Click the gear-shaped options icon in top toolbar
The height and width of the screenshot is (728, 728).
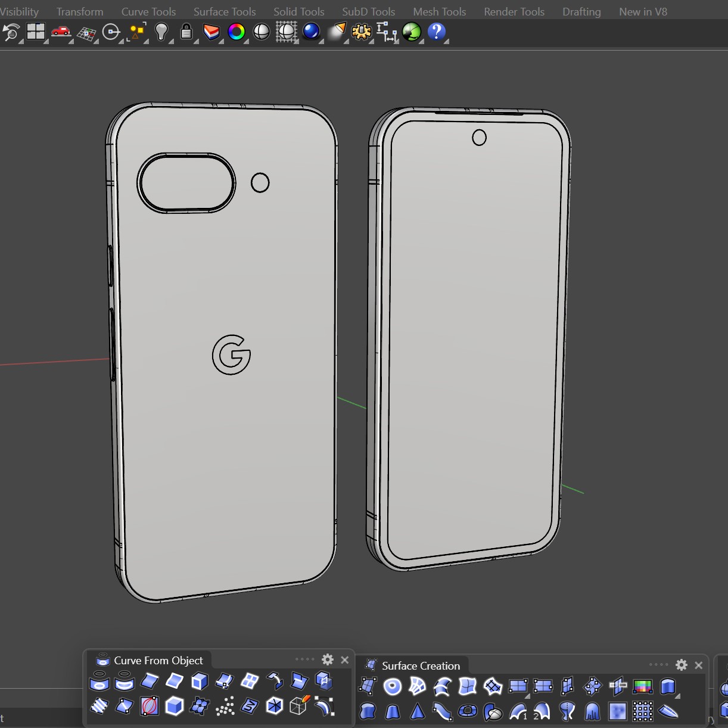[x=362, y=32]
